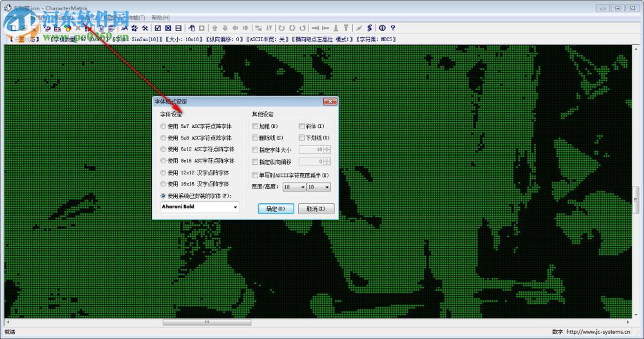Viewport: 644px width, 339px height.
Task: Click the vertical scrollbar thumb
Action: [x=636, y=200]
